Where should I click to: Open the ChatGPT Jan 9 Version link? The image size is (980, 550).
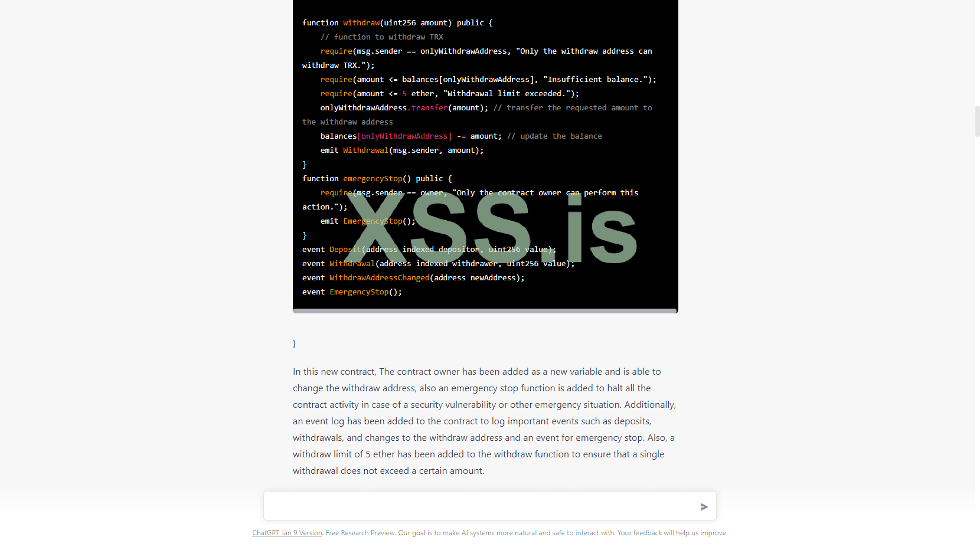point(287,532)
